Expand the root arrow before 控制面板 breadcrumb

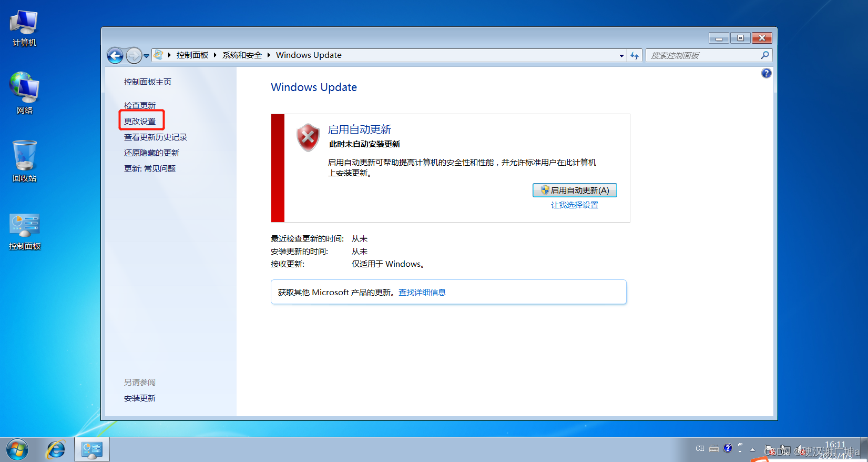click(169, 55)
